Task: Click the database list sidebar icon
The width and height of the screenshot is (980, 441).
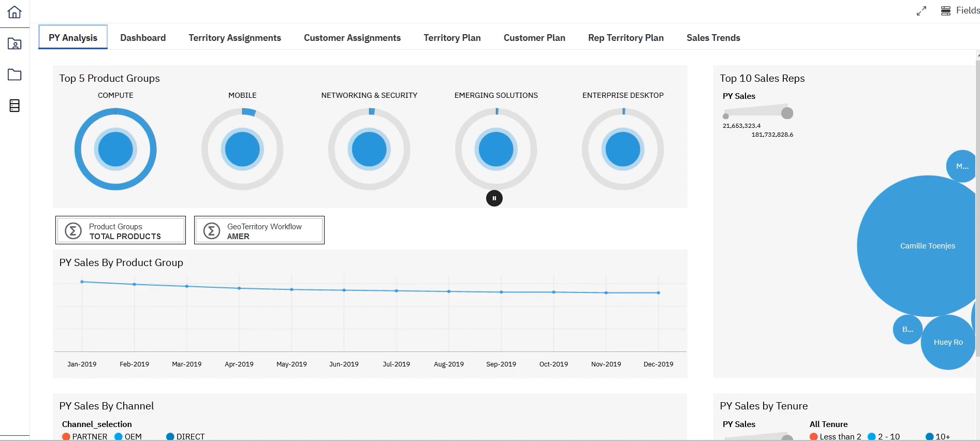Action: (14, 106)
